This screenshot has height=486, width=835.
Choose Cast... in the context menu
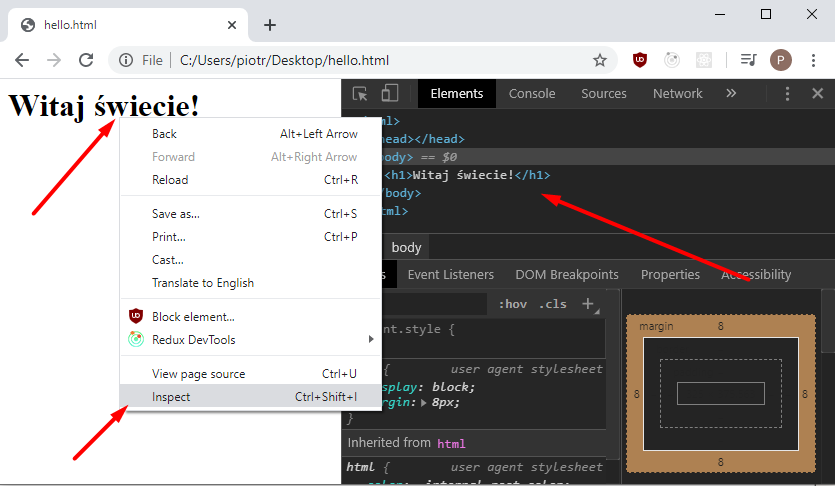point(251,260)
